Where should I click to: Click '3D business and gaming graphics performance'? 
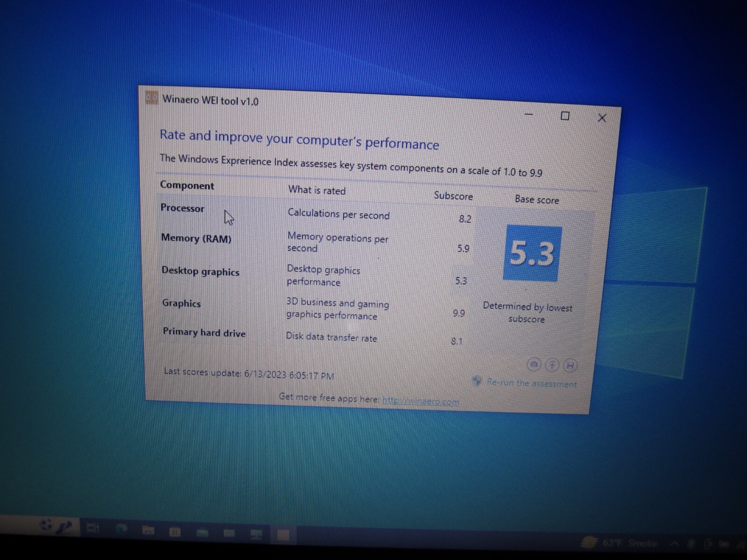coord(338,309)
